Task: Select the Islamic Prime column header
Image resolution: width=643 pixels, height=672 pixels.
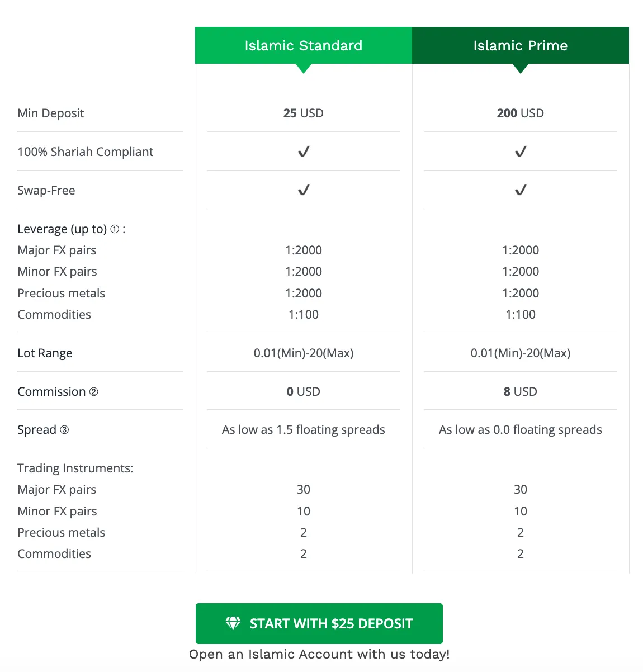Action: coord(521,45)
